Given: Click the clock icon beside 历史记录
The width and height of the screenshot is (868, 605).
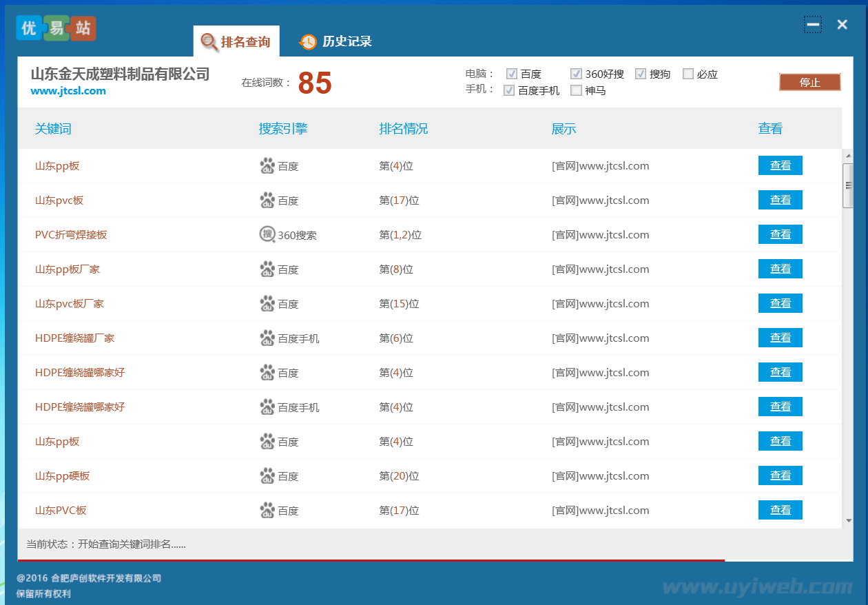Looking at the screenshot, I should point(308,42).
